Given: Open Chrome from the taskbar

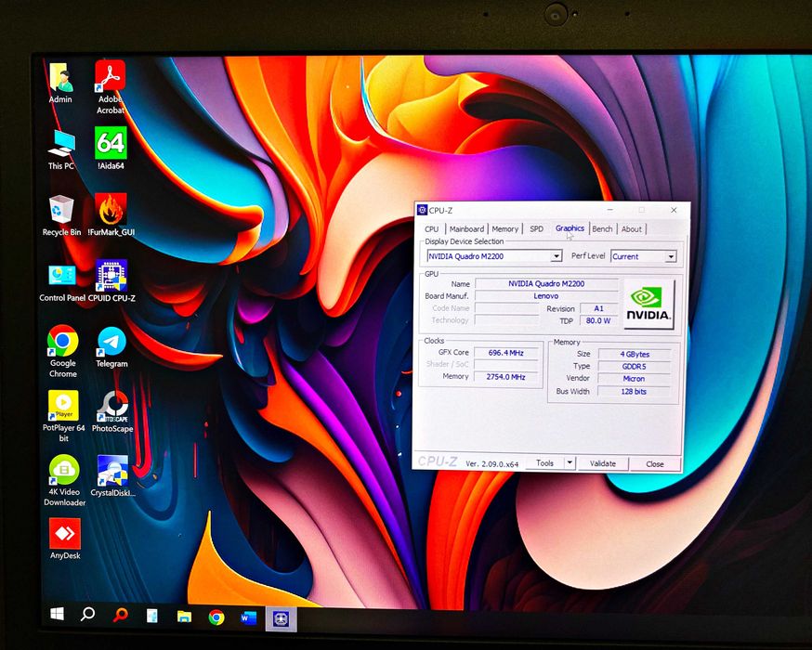Looking at the screenshot, I should tap(216, 617).
